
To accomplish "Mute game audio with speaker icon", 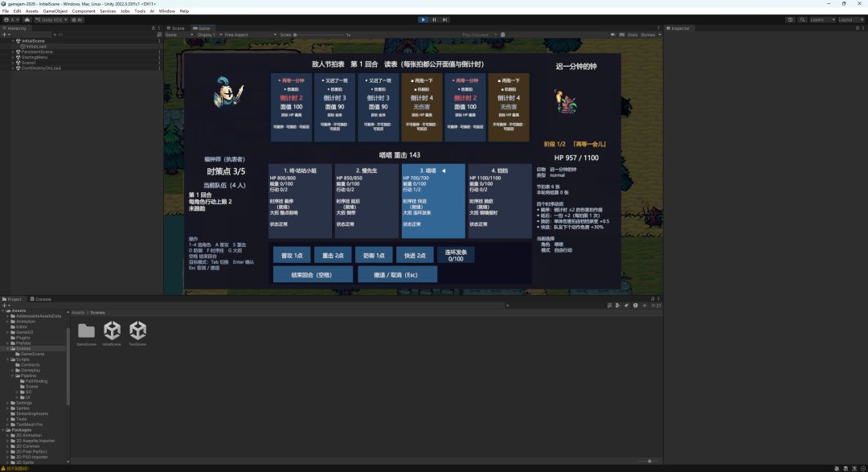I will point(612,35).
